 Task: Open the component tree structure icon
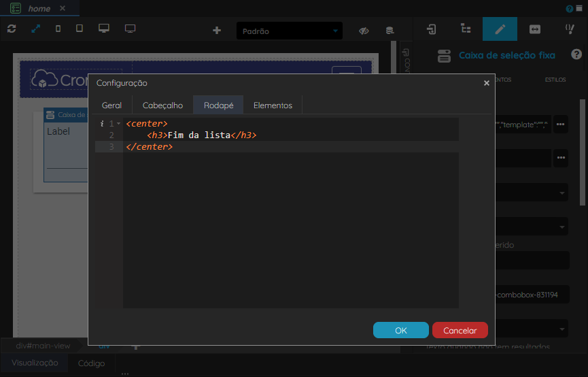[466, 29]
